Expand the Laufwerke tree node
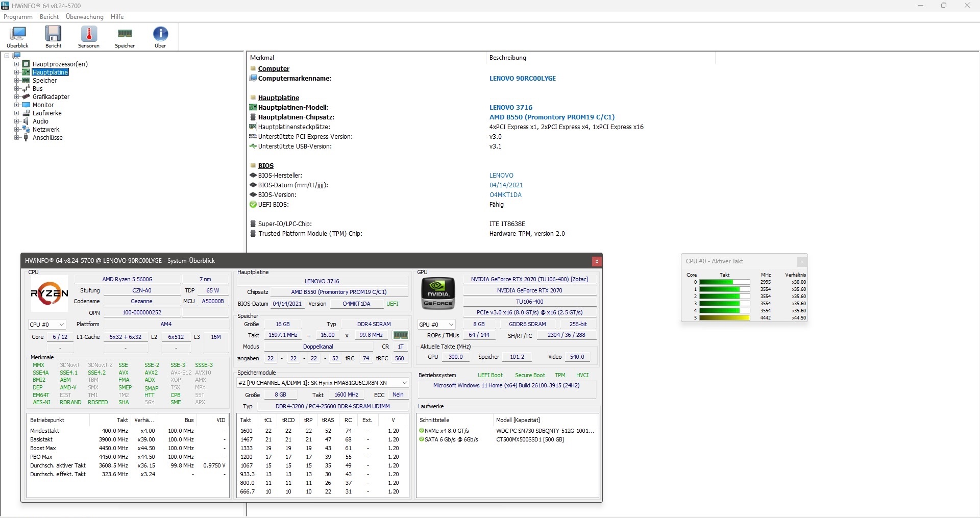The image size is (980, 518). pos(16,113)
